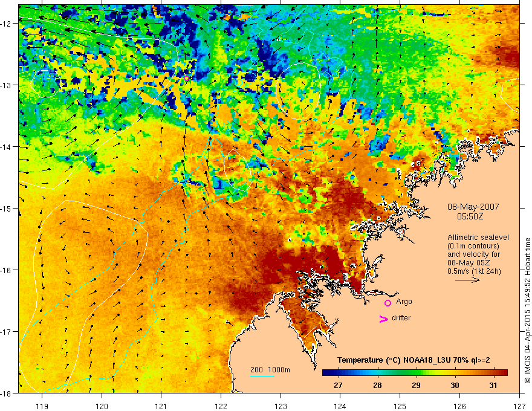532x411 pixels.
Task: Click colorbar label '31'
Action: pos(494,385)
